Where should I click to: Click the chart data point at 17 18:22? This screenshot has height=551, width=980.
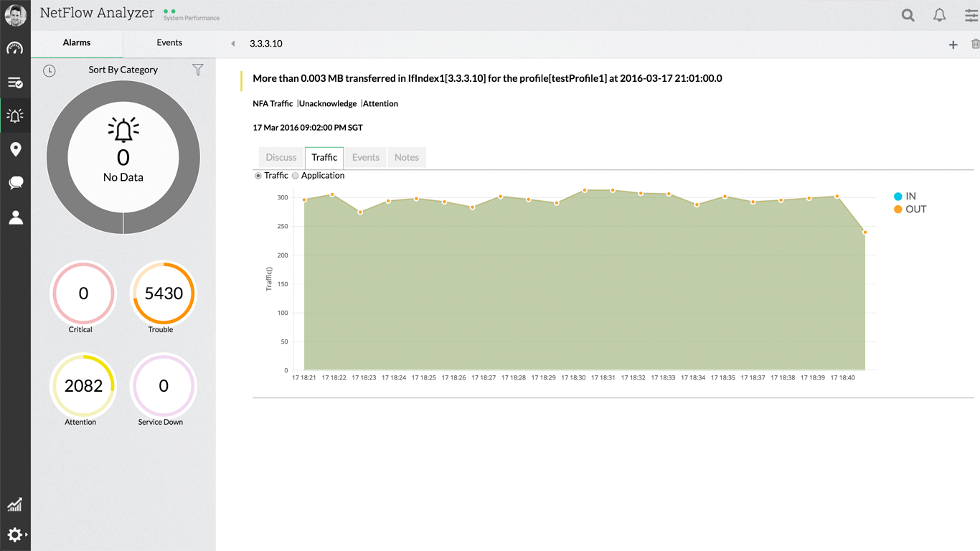point(332,194)
